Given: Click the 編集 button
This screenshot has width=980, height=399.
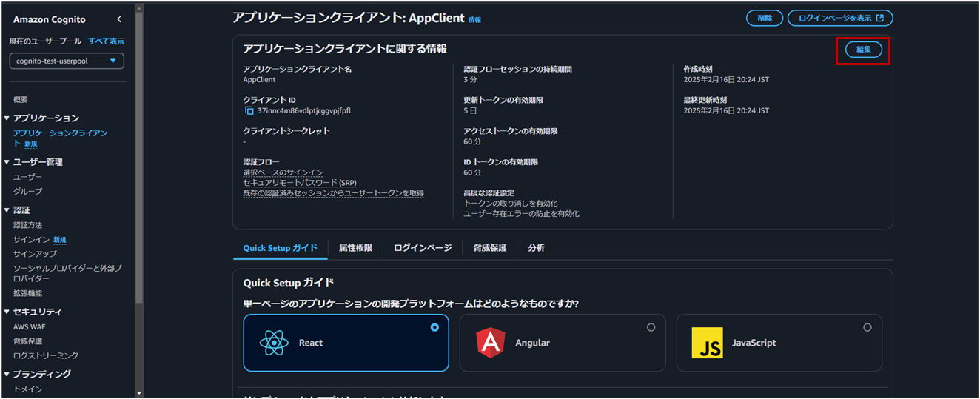Looking at the screenshot, I should point(864,50).
